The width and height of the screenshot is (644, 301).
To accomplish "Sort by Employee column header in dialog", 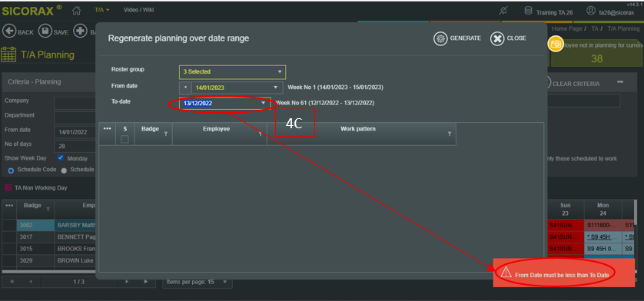I will click(x=216, y=129).
